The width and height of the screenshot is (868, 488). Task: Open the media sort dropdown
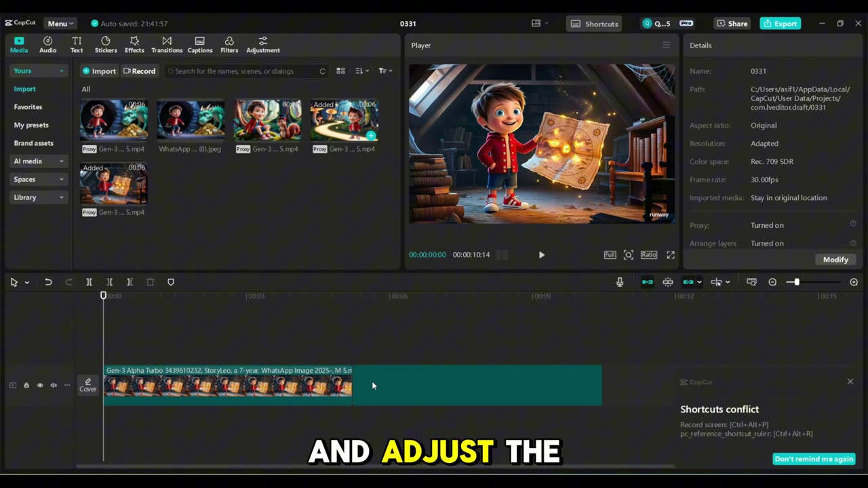click(362, 71)
